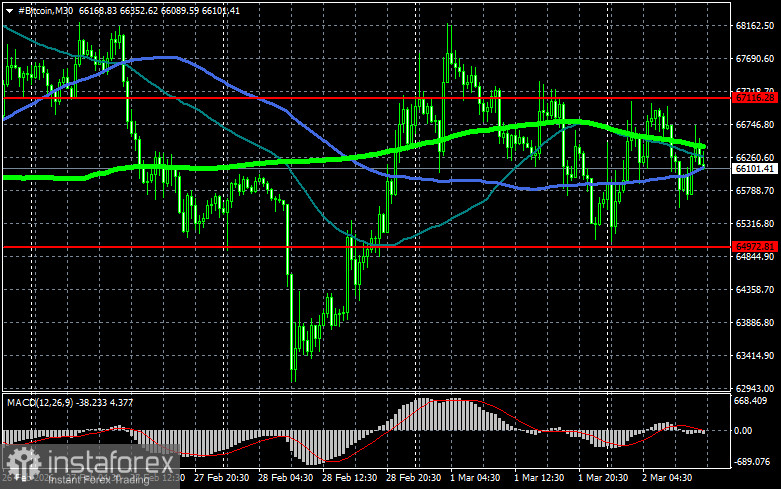
Task: Click the 28 Feb 04:30 time label
Action: pos(285,477)
